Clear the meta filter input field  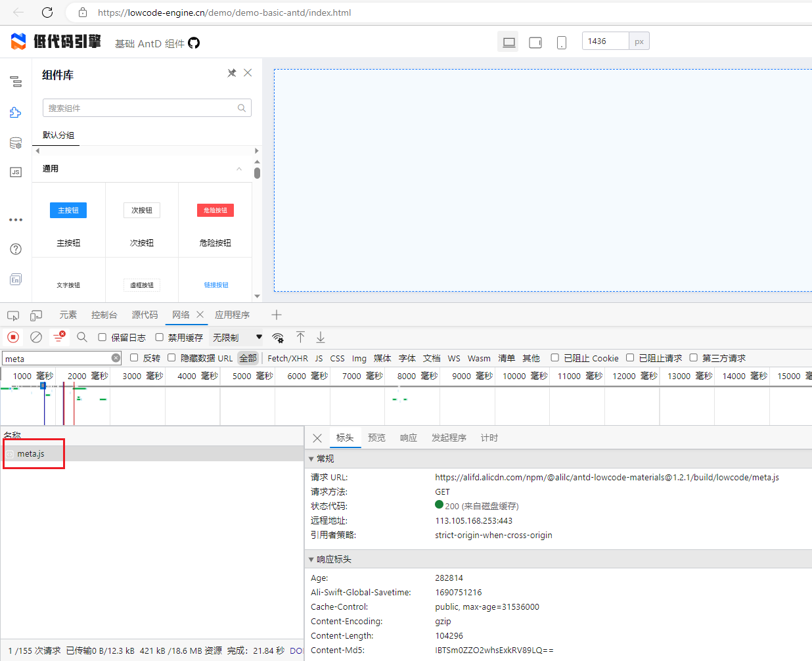point(116,358)
